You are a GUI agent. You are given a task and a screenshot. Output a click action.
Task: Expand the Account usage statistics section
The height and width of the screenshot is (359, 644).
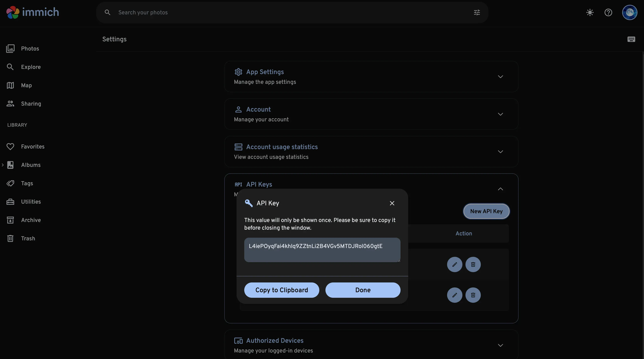500,152
